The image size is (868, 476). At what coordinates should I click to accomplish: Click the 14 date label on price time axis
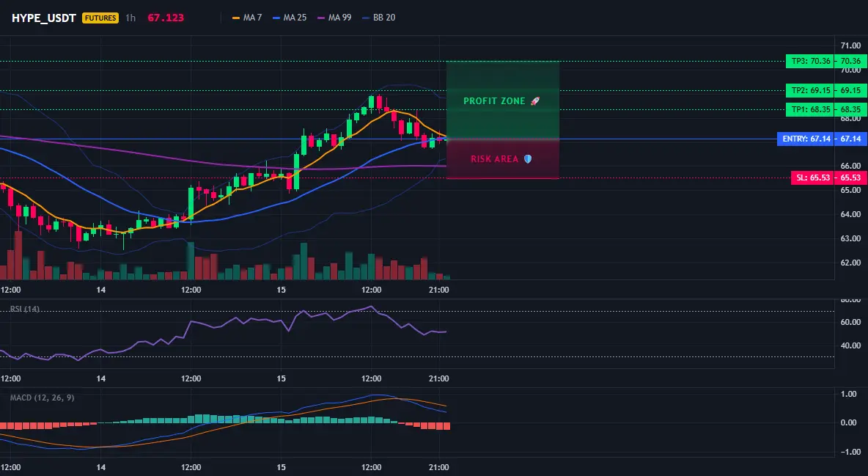click(x=100, y=290)
